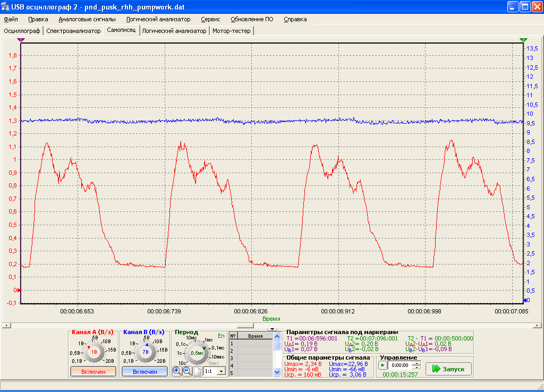Click the zoom out magnifier icon
Image resolution: width=544 pixels, height=392 pixels.
click(x=188, y=371)
